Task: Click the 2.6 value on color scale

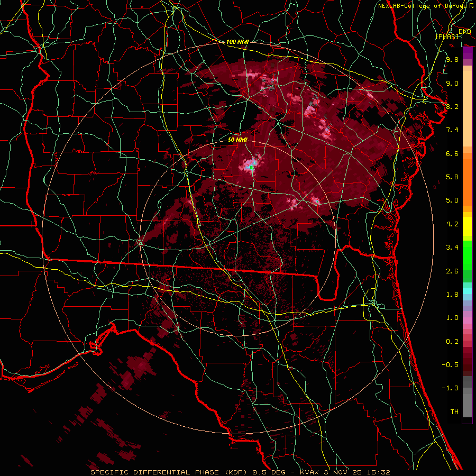Action: pos(452,271)
